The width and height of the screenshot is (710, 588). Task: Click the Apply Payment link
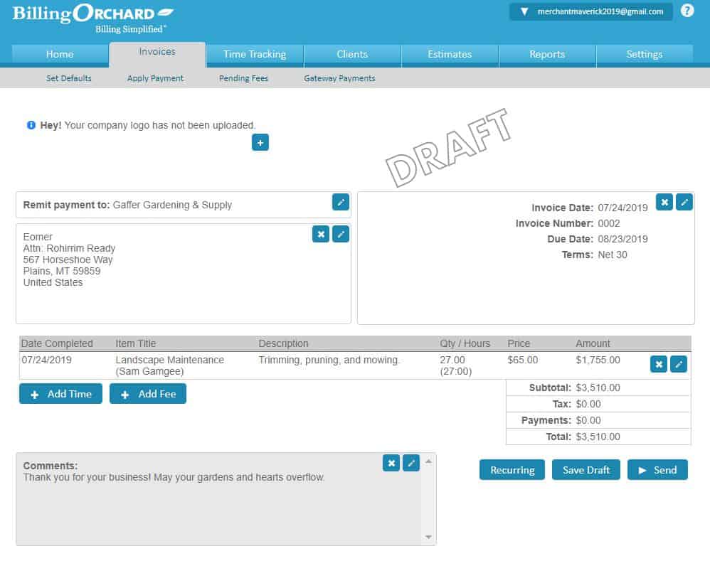[155, 78]
